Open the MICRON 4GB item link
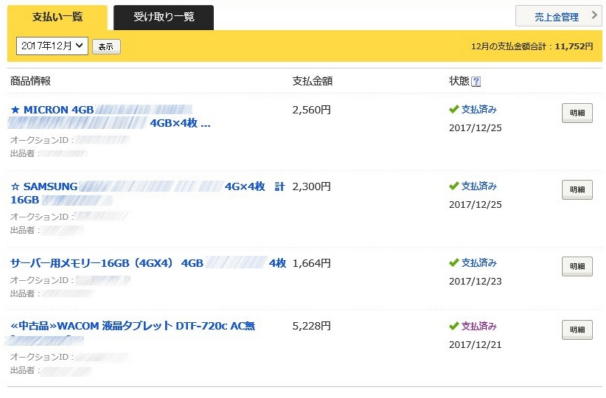This screenshot has height=398, width=606. click(x=110, y=116)
